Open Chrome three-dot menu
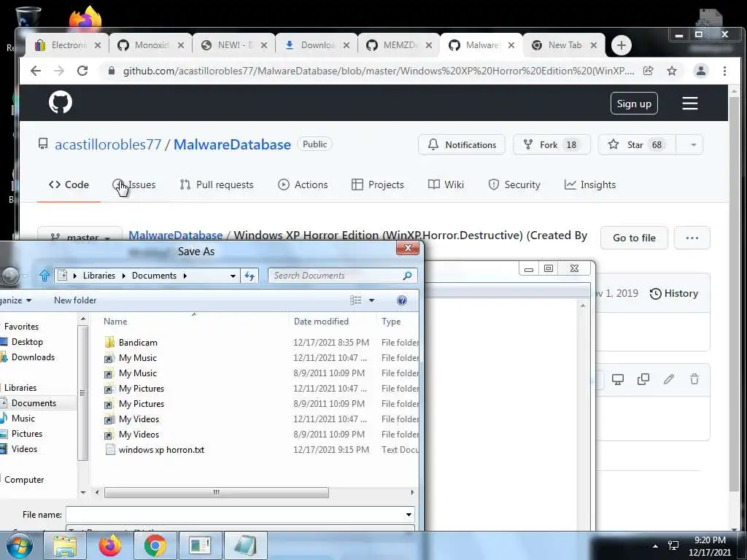 (724, 71)
